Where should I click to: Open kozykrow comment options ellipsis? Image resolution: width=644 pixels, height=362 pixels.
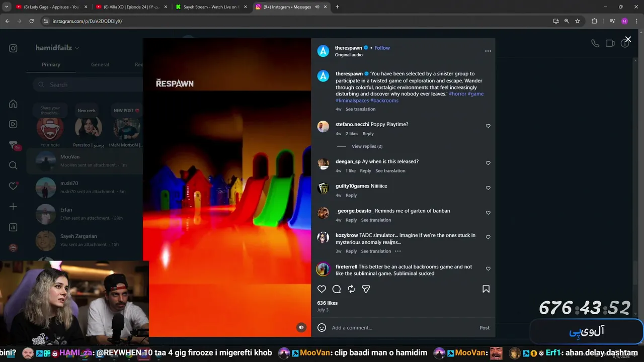click(397, 251)
